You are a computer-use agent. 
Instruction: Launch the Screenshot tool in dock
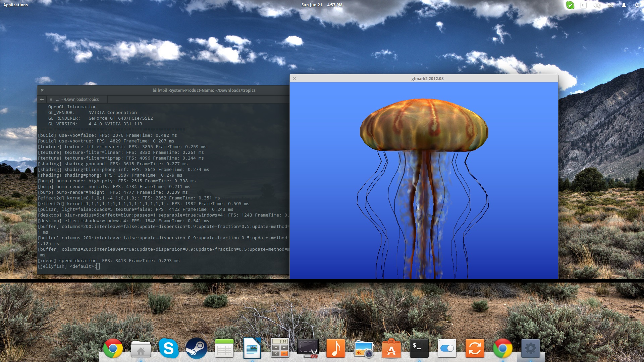308,348
